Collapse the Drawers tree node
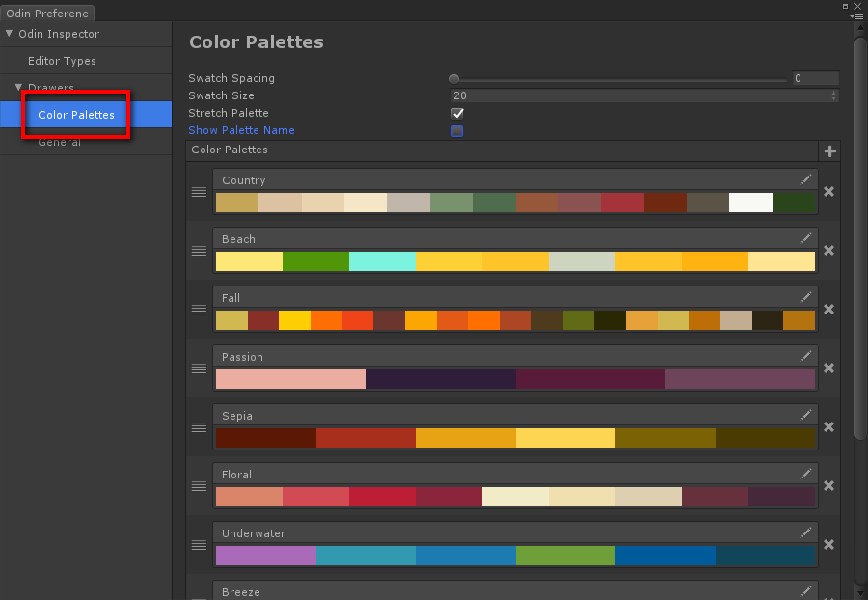 click(18, 88)
